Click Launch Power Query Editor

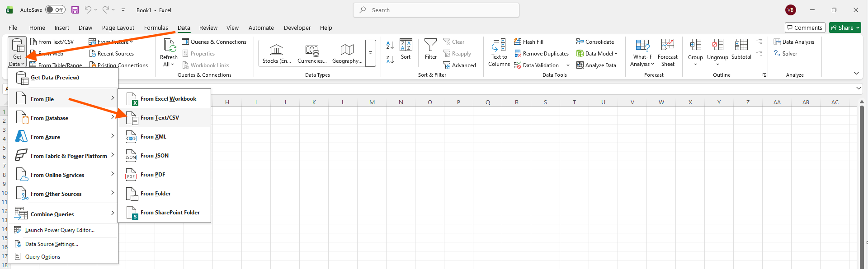60,230
